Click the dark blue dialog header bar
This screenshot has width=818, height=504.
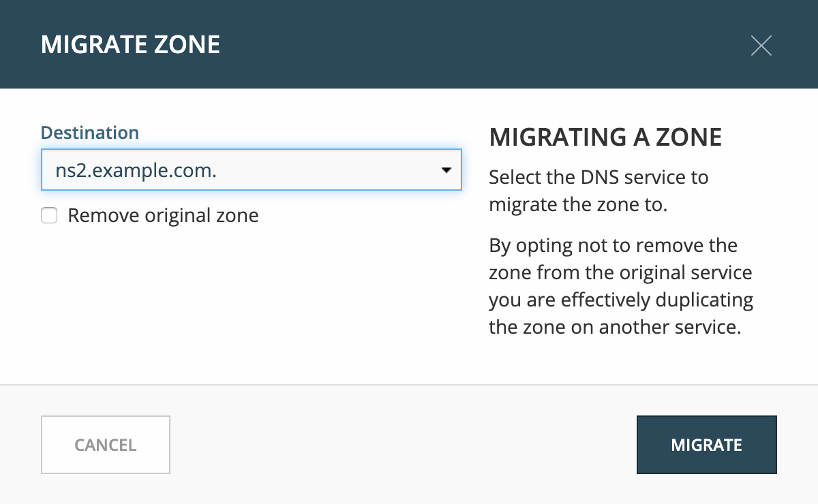(x=409, y=44)
